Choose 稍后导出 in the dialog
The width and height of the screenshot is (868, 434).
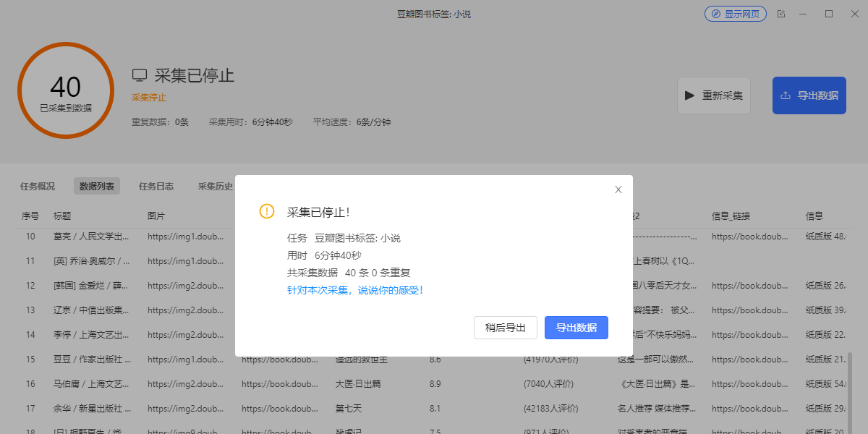(506, 328)
